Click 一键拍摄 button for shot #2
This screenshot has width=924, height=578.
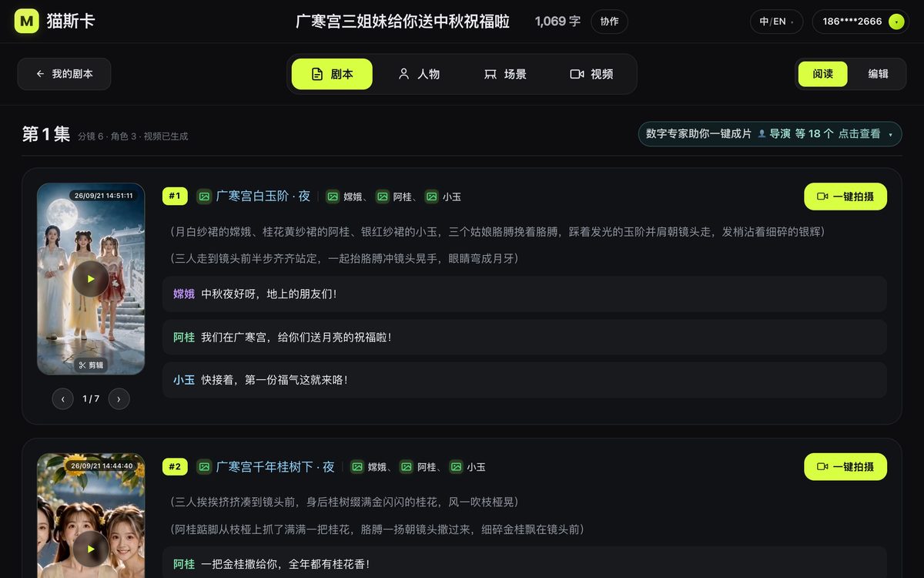(845, 466)
